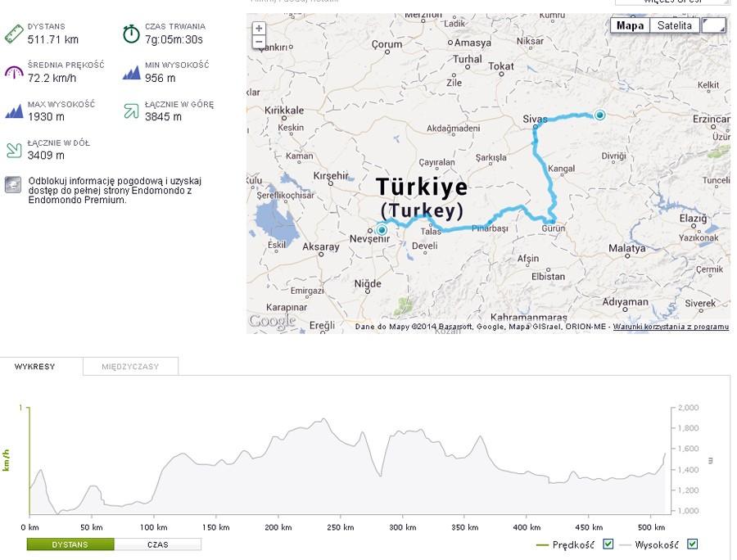
Task: Toggle the Prędkość speed checkbox
Action: (608, 544)
